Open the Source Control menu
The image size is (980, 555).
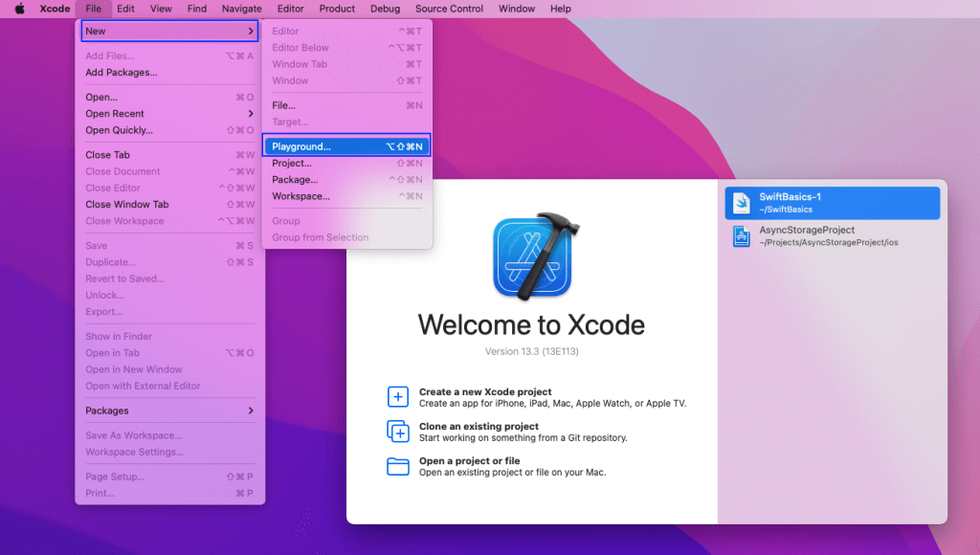pyautogui.click(x=449, y=9)
